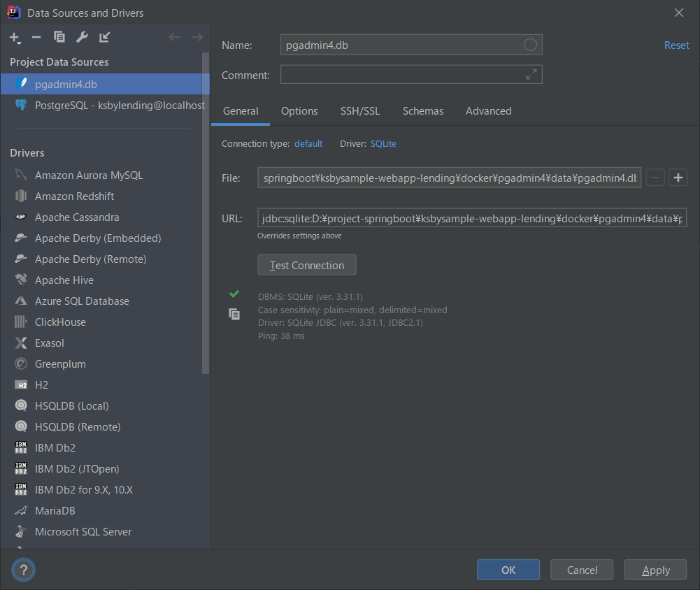Switch to the Options tab
The width and height of the screenshot is (700, 590).
299,111
